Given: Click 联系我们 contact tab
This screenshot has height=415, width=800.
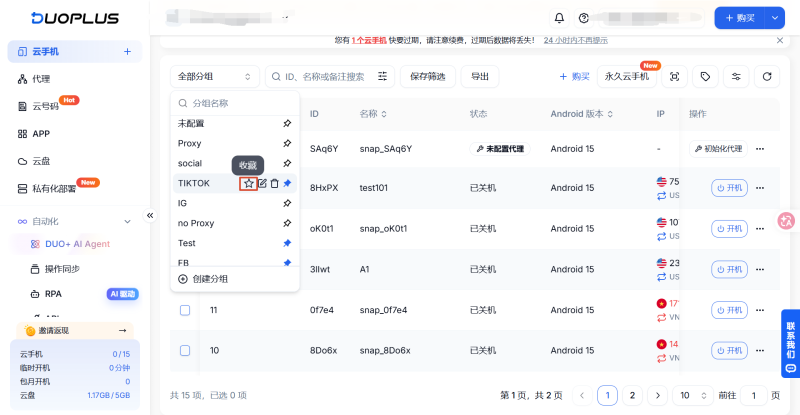Looking at the screenshot, I should (790, 343).
